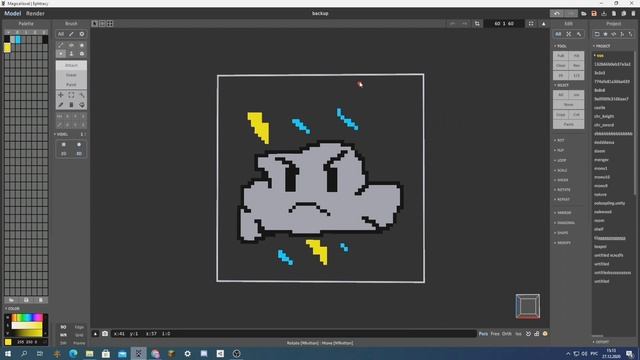The width and height of the screenshot is (640, 360).
Task: Click the All button in the SELECT section
Action: (561, 95)
